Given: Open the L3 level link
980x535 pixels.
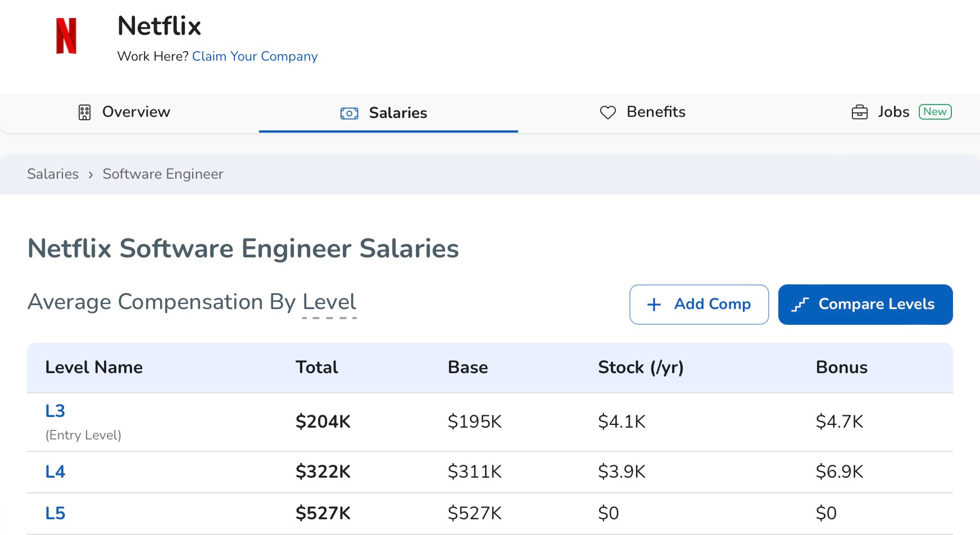Looking at the screenshot, I should pyautogui.click(x=55, y=411).
